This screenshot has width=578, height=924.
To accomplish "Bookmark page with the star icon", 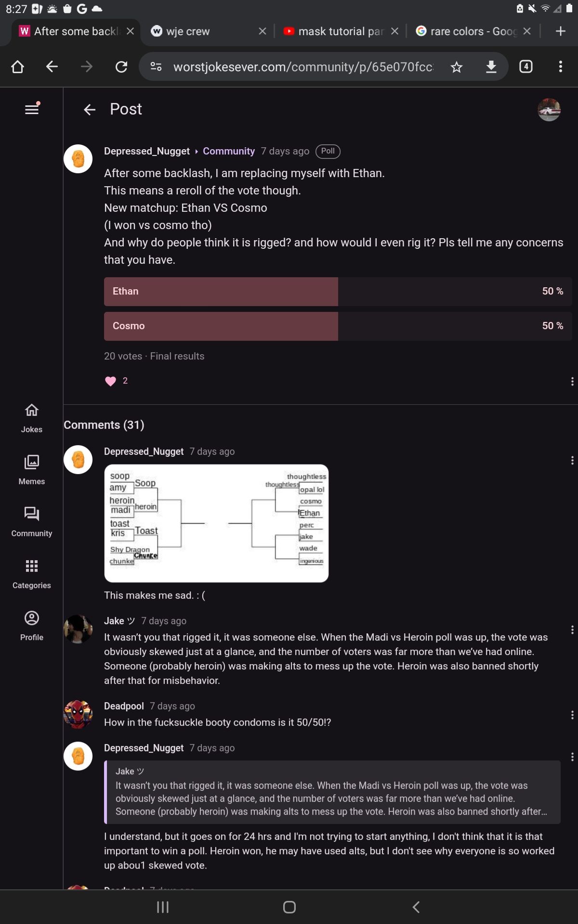I will tap(456, 67).
